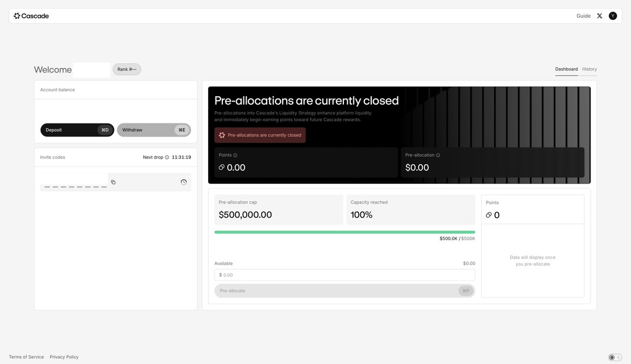Image resolution: width=631 pixels, height=364 pixels.
Task: Select dark mode moon icon
Action: pos(618,357)
